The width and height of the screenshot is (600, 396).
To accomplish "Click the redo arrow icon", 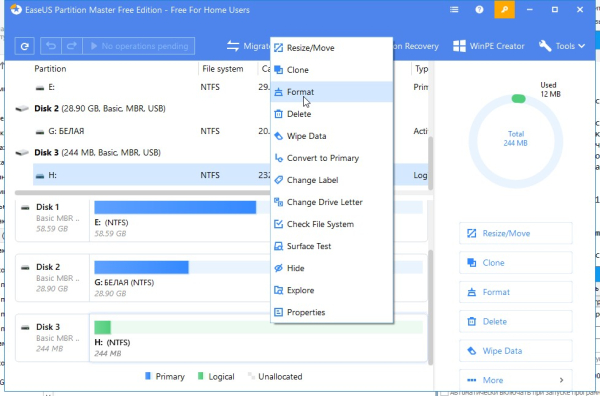I will click(x=72, y=46).
